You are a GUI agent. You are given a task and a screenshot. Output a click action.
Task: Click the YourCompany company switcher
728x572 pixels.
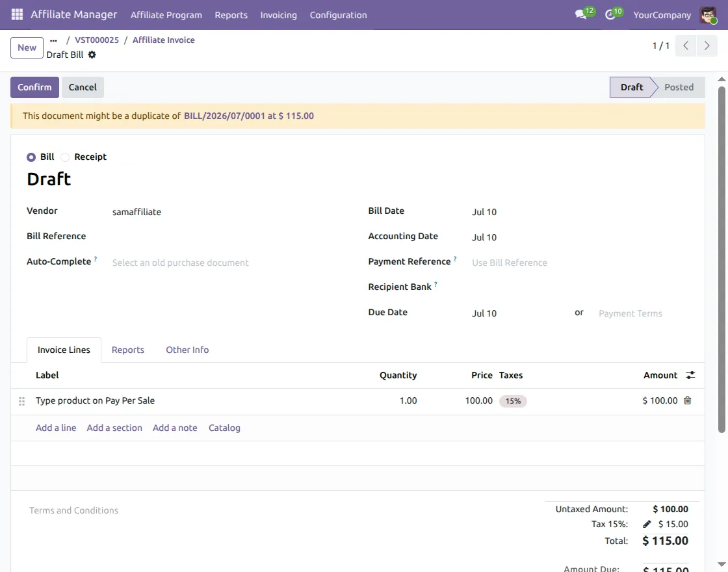662,15
